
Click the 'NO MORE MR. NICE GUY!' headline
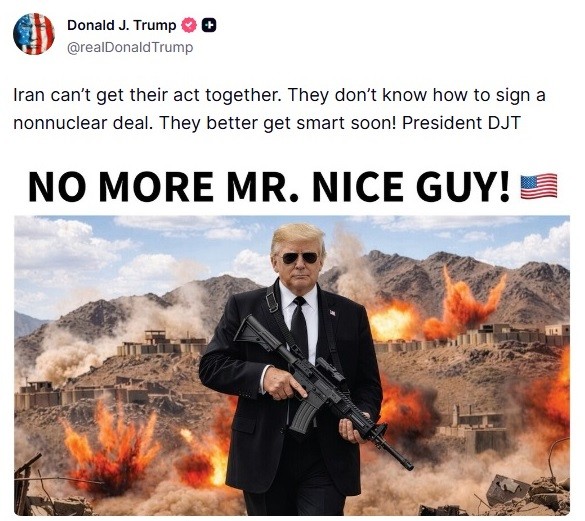pos(269,186)
